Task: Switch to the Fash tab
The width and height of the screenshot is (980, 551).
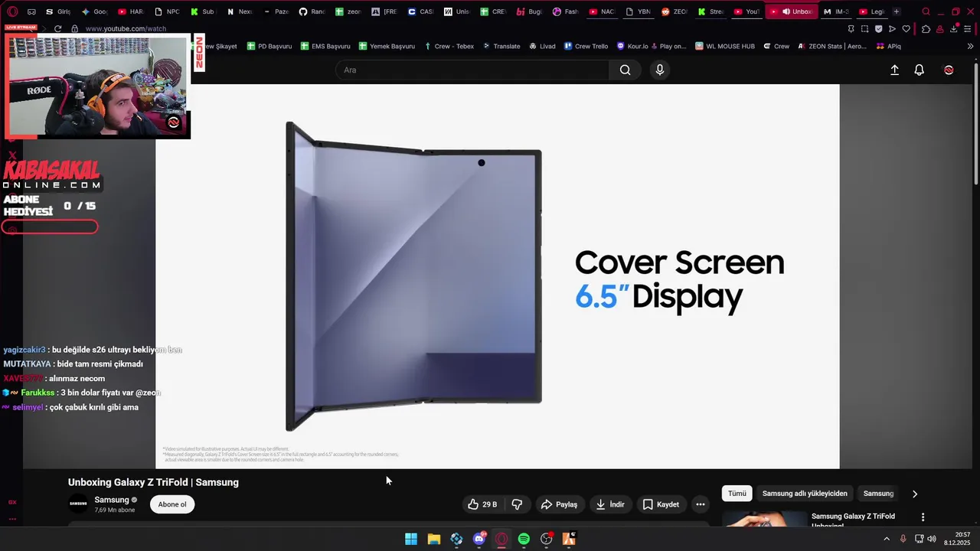Action: point(566,11)
